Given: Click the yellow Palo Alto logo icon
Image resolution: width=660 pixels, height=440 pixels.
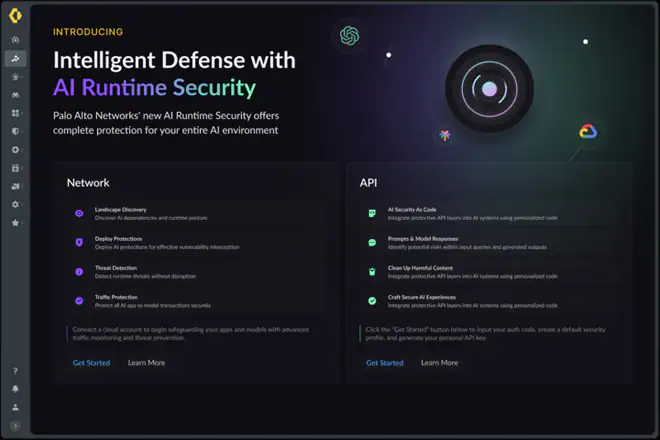Looking at the screenshot, I should click(x=15, y=16).
